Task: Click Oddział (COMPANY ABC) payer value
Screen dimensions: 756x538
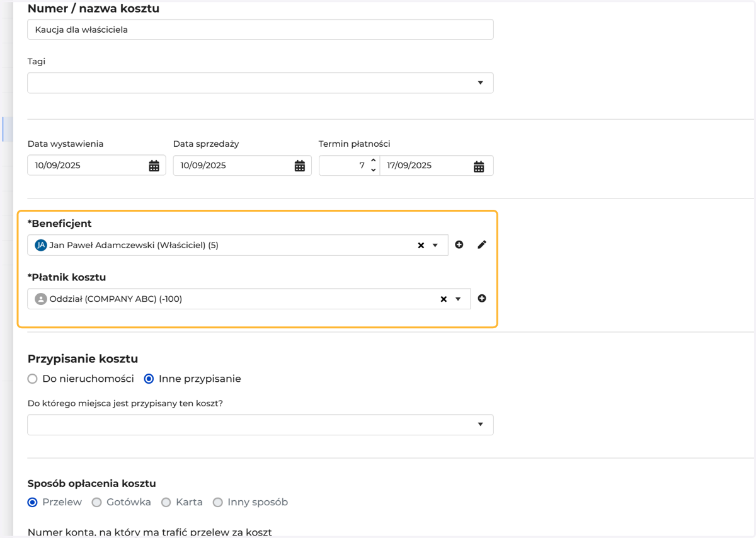Action: click(x=116, y=299)
